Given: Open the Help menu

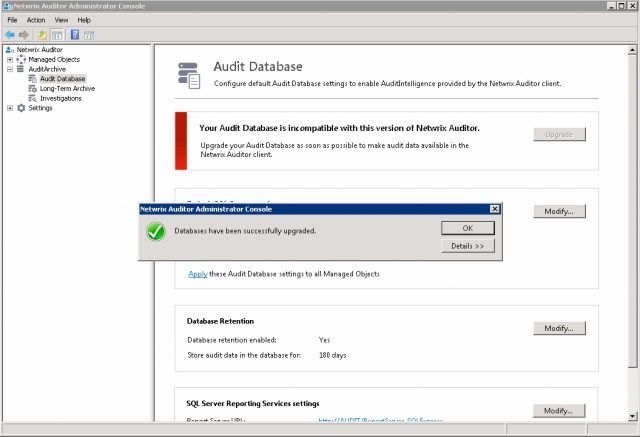Looking at the screenshot, I should point(84,20).
